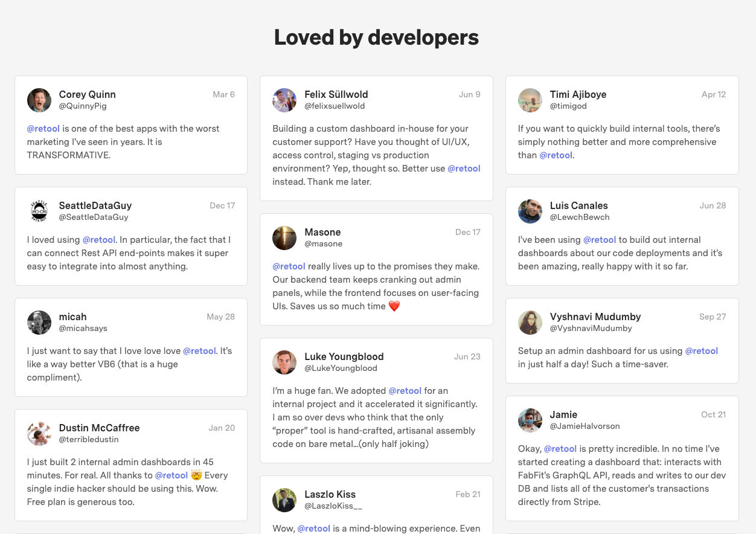The width and height of the screenshot is (756, 534).
Task: Click the handle @LewchBewch
Action: coord(580,217)
